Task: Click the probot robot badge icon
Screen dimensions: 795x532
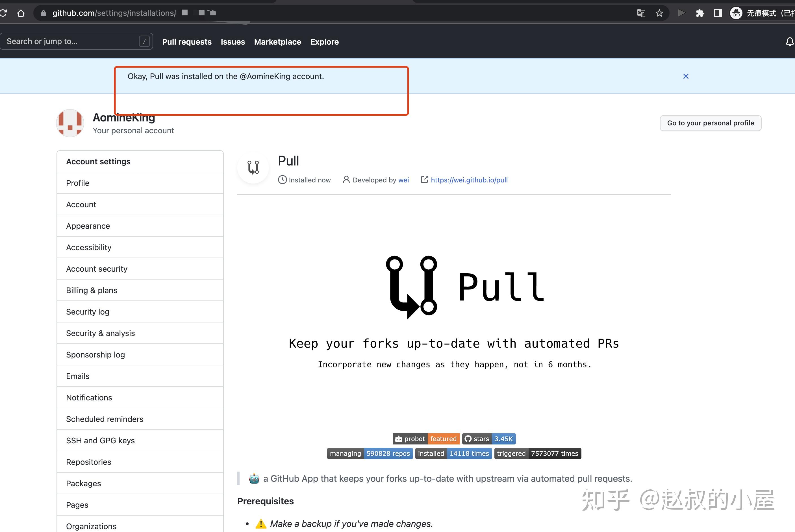Action: pos(399,439)
